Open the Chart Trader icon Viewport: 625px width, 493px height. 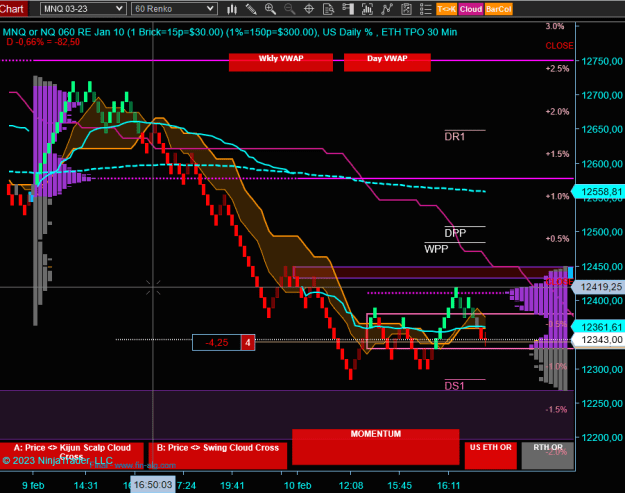pyautogui.click(x=348, y=9)
